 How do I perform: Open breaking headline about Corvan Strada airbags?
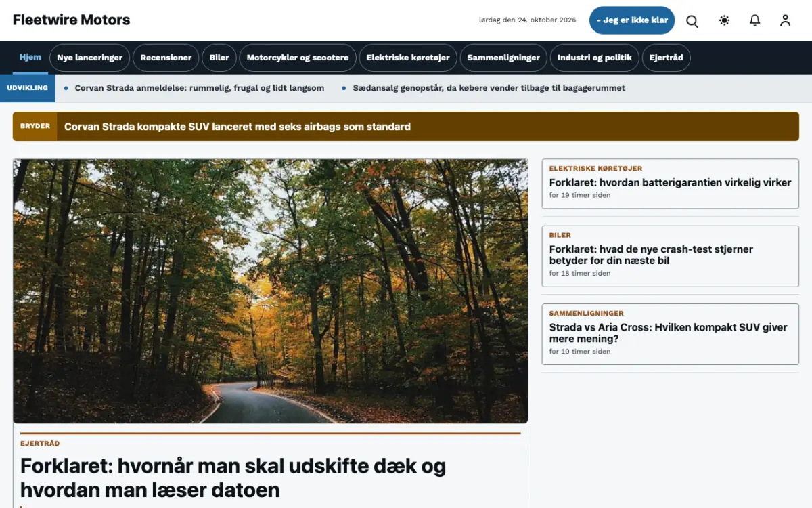[x=238, y=127]
